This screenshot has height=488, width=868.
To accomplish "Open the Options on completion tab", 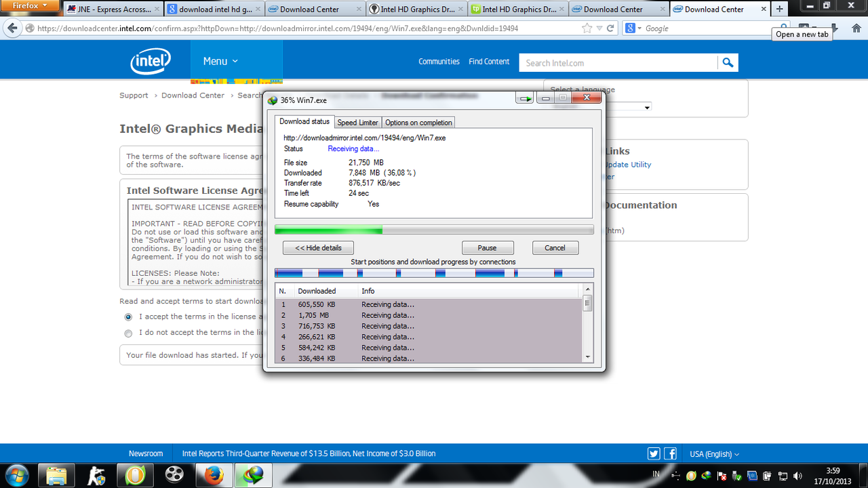I will click(418, 123).
